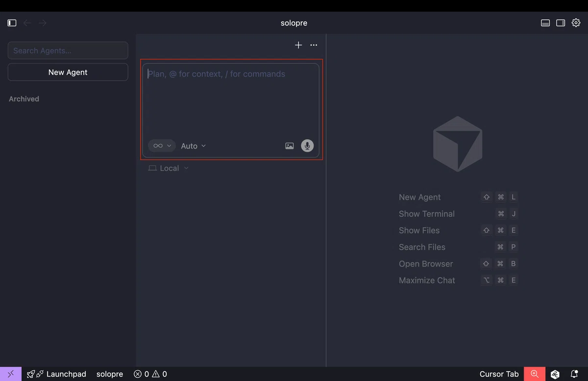The image size is (588, 381).
Task: Toggle the left sidebar panel icon
Action: pos(12,23)
